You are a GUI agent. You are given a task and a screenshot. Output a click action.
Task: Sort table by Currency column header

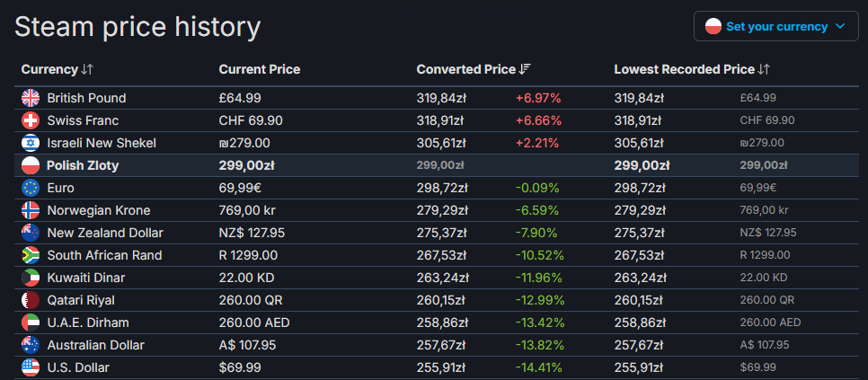coord(57,70)
